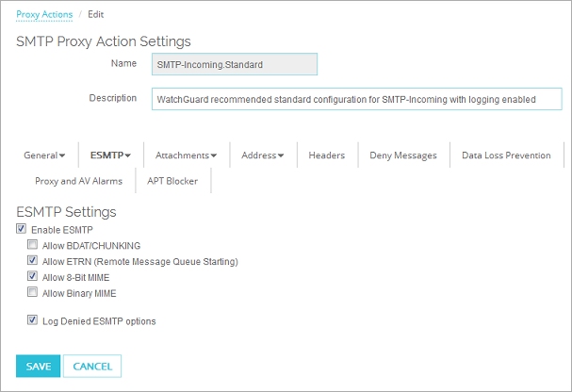The width and height of the screenshot is (572, 392).
Task: Disable Allow 8-Bit MIME checkbox
Action: click(33, 277)
